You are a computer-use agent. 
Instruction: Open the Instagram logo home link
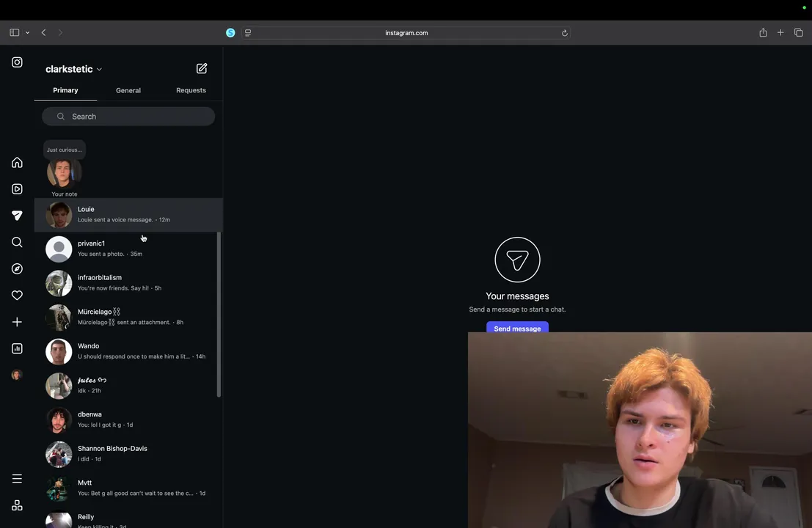click(17, 62)
